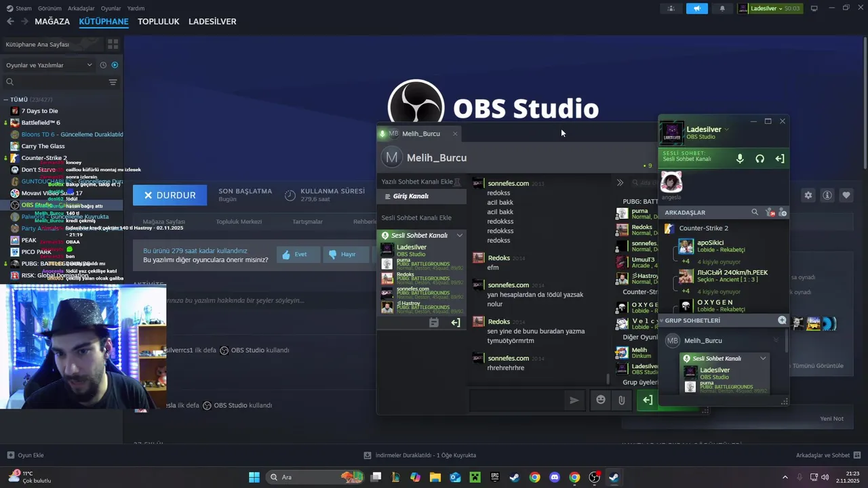Screen dimensions: 868x488
Task: Open MAĞAZA tab
Action: pos(52,22)
